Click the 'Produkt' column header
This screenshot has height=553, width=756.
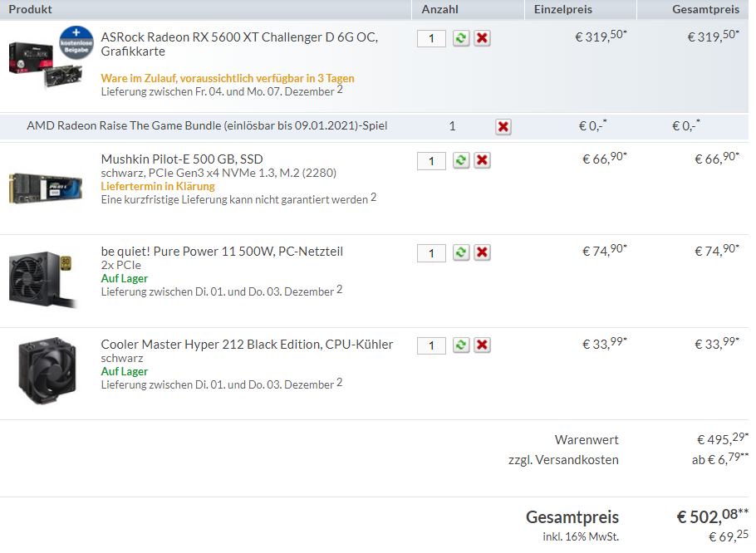31,9
